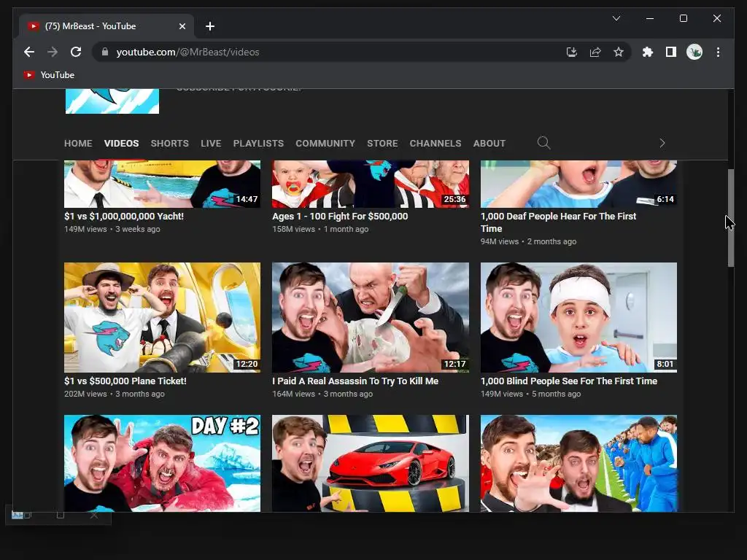Expand the tab search chevron
Screen dimensions: 747x560
[x=616, y=18]
